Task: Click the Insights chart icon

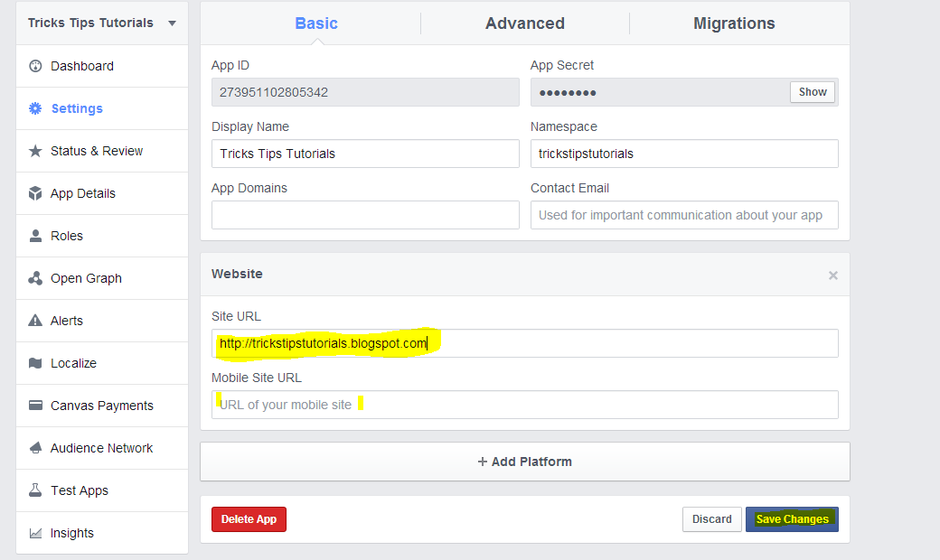Action: 35,533
